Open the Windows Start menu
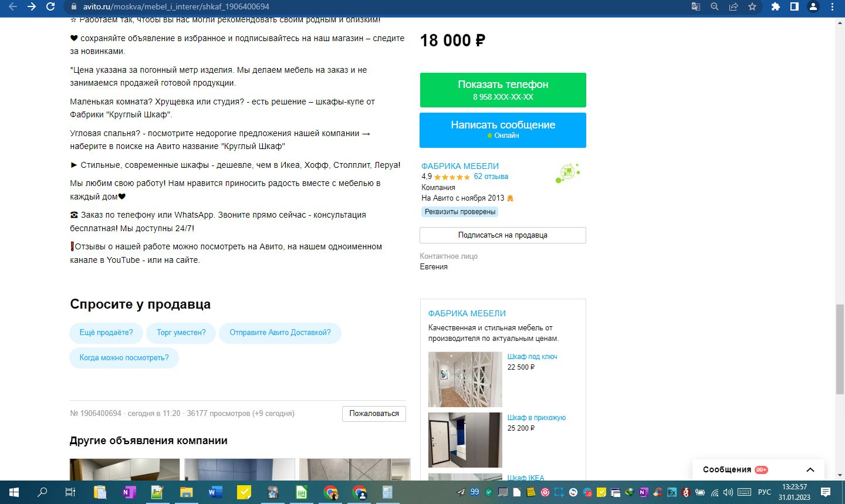Screen dimensions: 845x504 (x=14, y=492)
